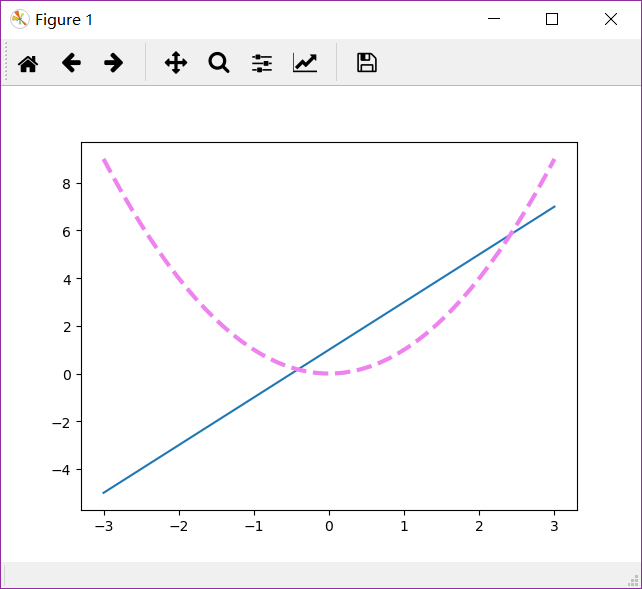Click the x-axis tick label 1
Screen dimensions: 642x589
click(405, 526)
